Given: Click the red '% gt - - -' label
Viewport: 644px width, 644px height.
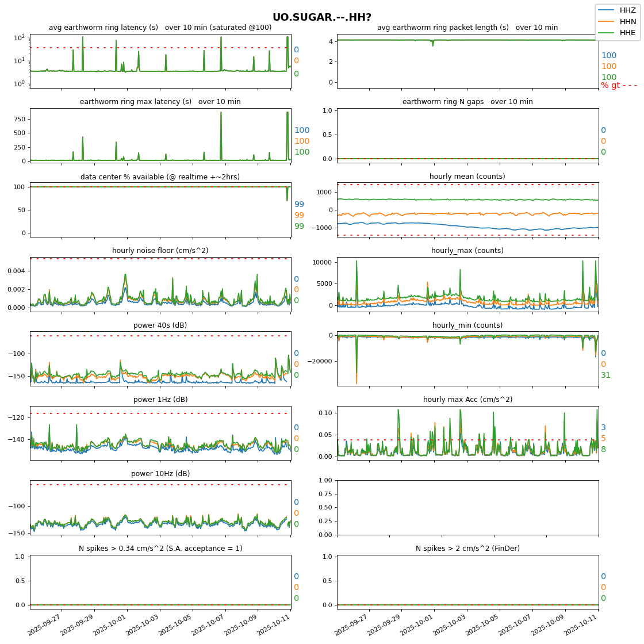Looking at the screenshot, I should [619, 86].
